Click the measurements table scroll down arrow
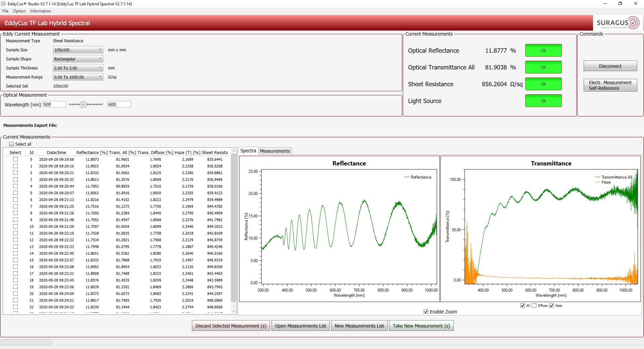The height and width of the screenshot is (349, 644). point(234,311)
